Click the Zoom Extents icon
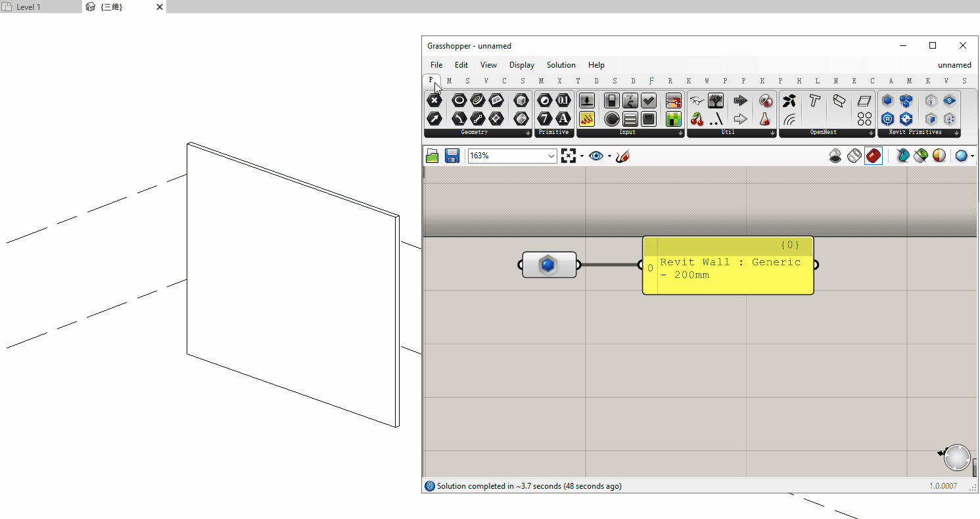Image resolution: width=980 pixels, height=519 pixels. point(569,156)
